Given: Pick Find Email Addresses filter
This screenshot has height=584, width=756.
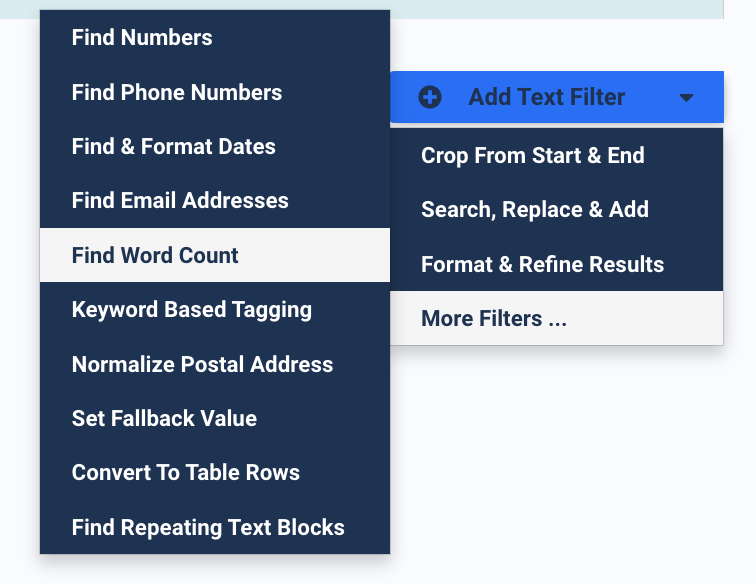Looking at the screenshot, I should click(x=215, y=201).
